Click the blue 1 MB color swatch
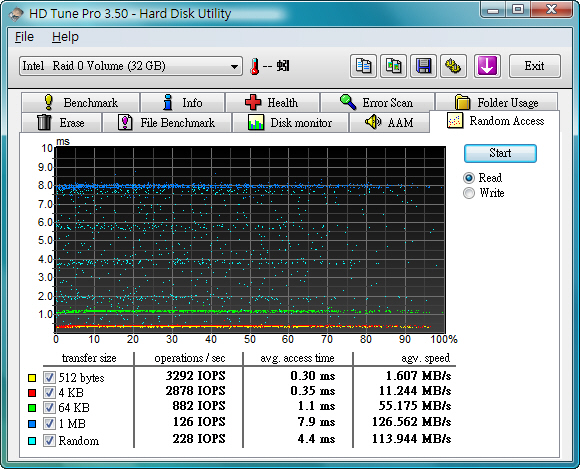This screenshot has height=469, width=580. [32, 424]
